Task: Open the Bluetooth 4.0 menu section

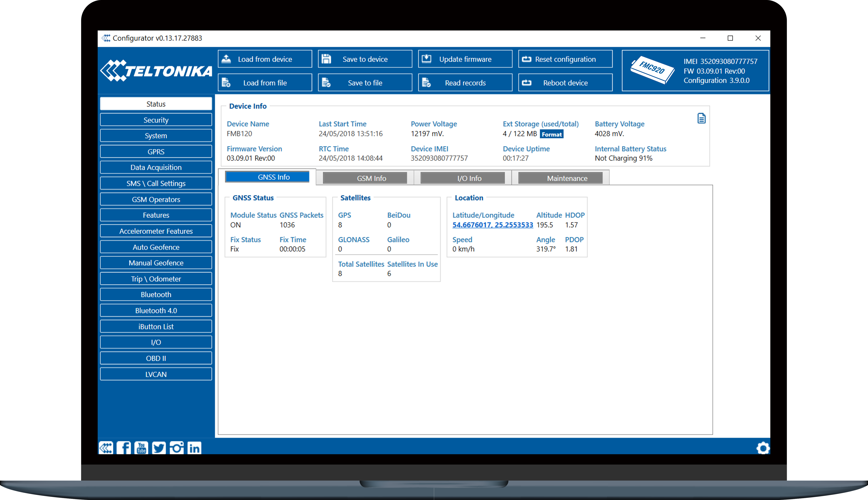Action: point(156,310)
